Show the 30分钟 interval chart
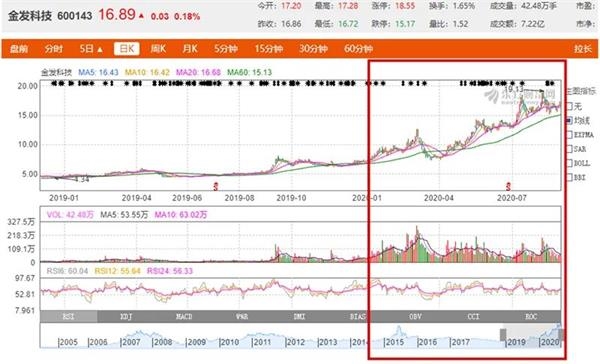Screen dimensions: 600x364 313,49
